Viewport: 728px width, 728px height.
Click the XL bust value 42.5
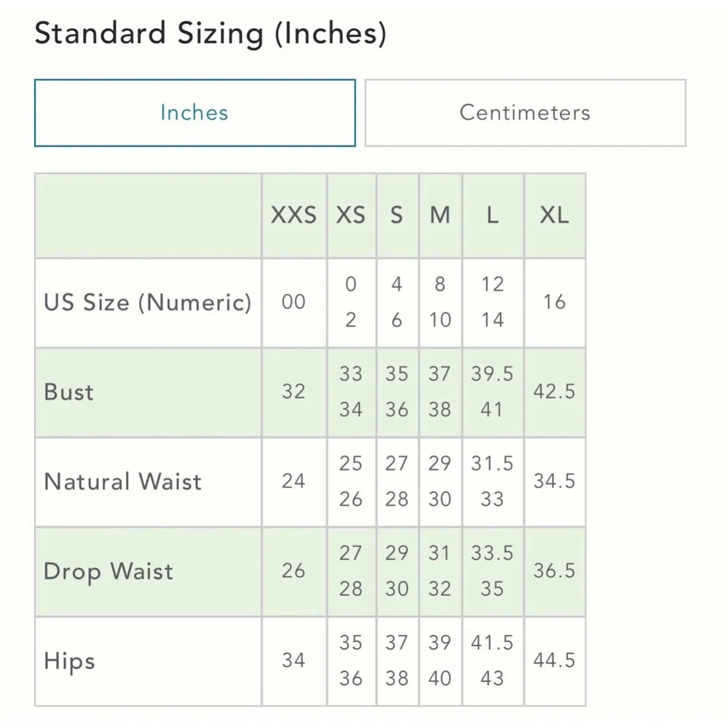coord(554,392)
